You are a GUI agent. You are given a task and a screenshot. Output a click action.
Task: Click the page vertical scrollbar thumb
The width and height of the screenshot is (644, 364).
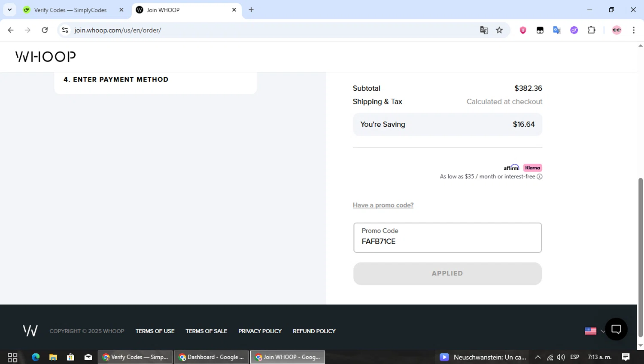click(x=640, y=257)
